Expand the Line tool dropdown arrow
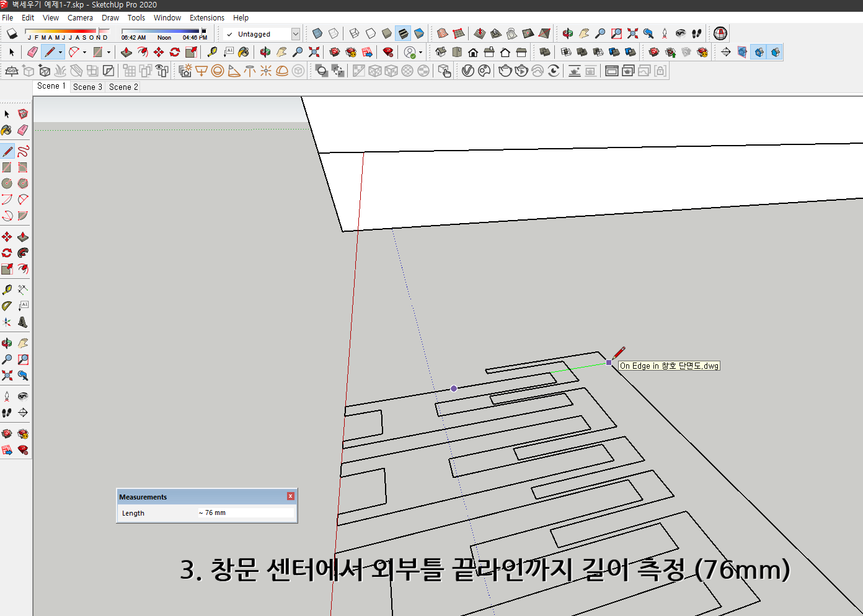Image resolution: width=863 pixels, height=616 pixels. point(60,52)
